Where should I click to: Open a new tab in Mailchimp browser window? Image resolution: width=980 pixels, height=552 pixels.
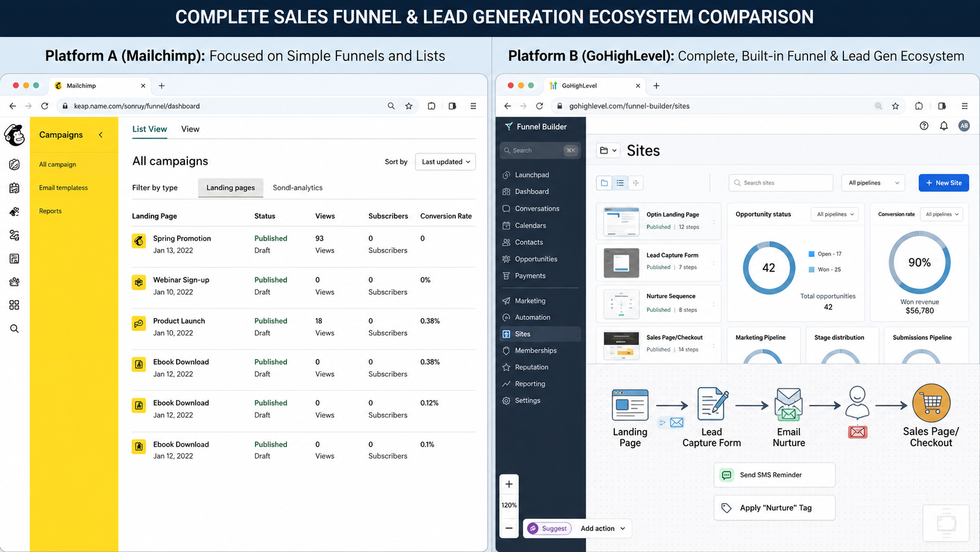[161, 86]
